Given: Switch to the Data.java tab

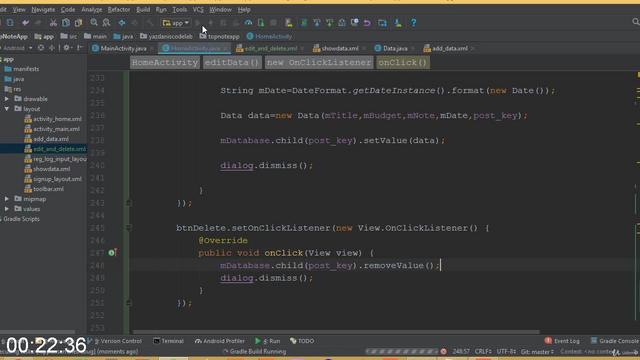Looking at the screenshot, I should 395,48.
